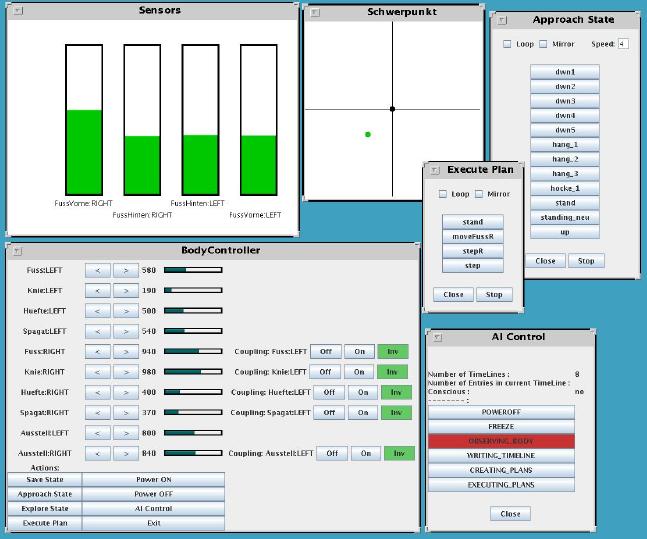The image size is (647, 539).
Task: Click the Huefte:LEFT position slider bar
Action: point(192,311)
